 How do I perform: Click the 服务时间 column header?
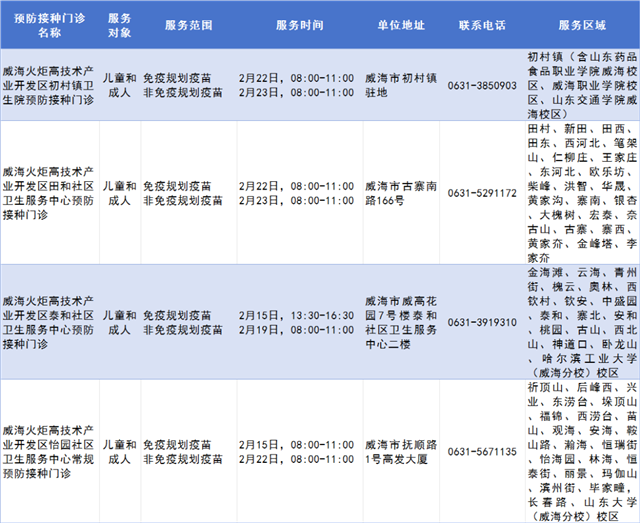coord(295,25)
